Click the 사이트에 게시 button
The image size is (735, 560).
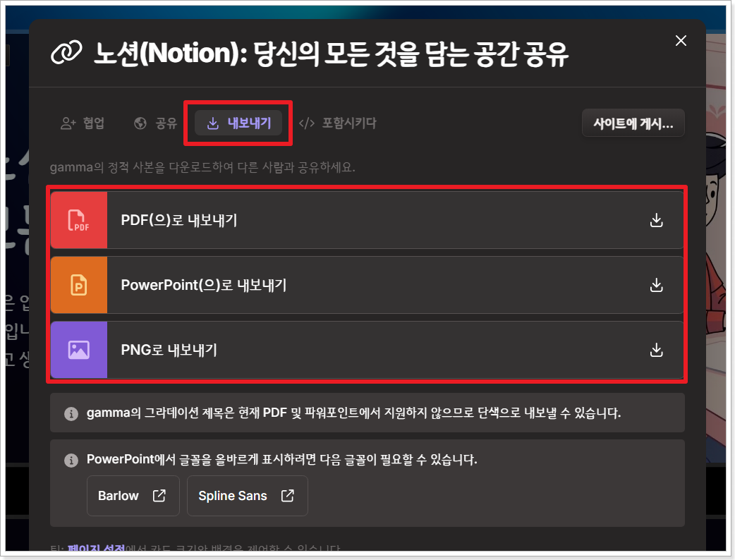click(x=633, y=123)
